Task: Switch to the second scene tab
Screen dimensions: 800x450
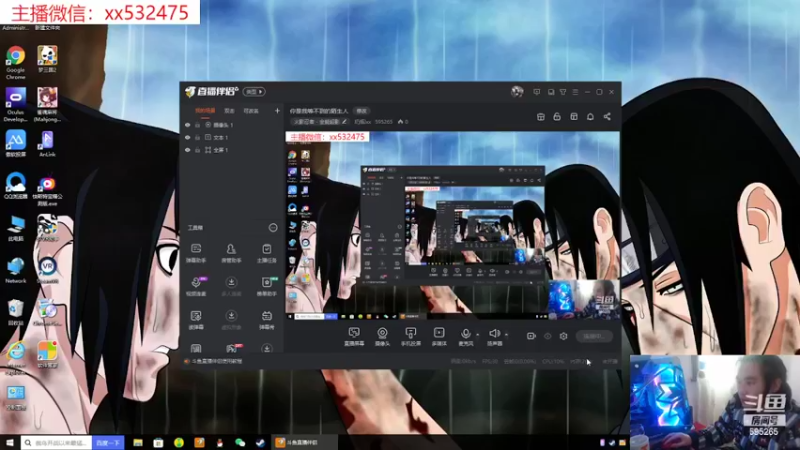Action: tap(230, 111)
